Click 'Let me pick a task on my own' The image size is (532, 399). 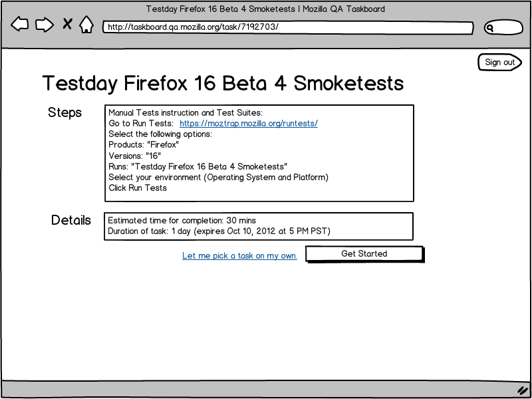click(x=239, y=255)
